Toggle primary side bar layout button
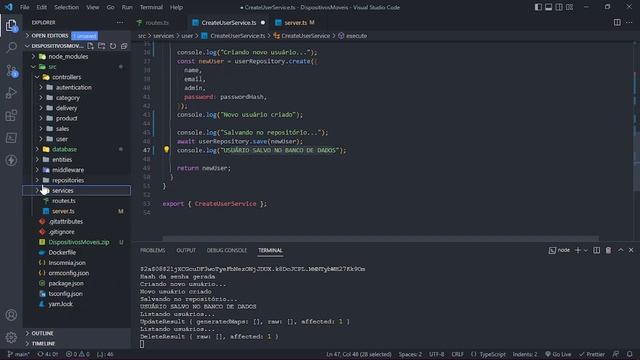Viewport: 640px width, 360px height. (x=538, y=7)
